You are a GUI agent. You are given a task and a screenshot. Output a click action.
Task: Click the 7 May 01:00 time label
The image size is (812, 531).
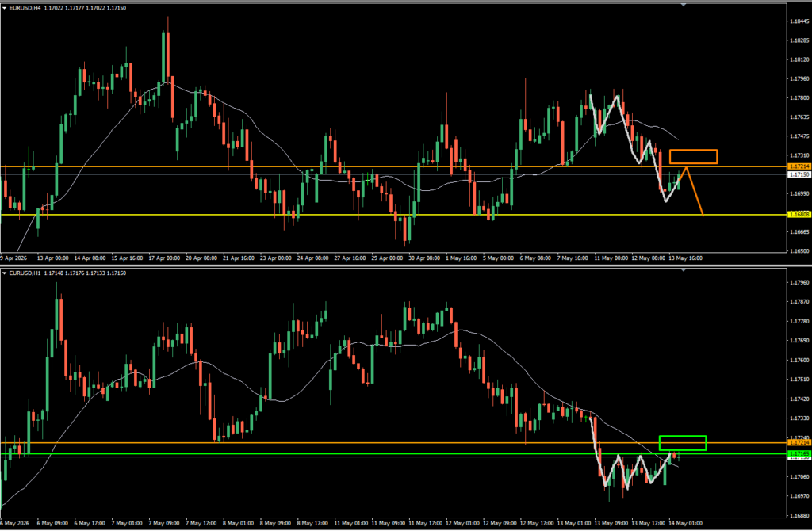point(126,523)
